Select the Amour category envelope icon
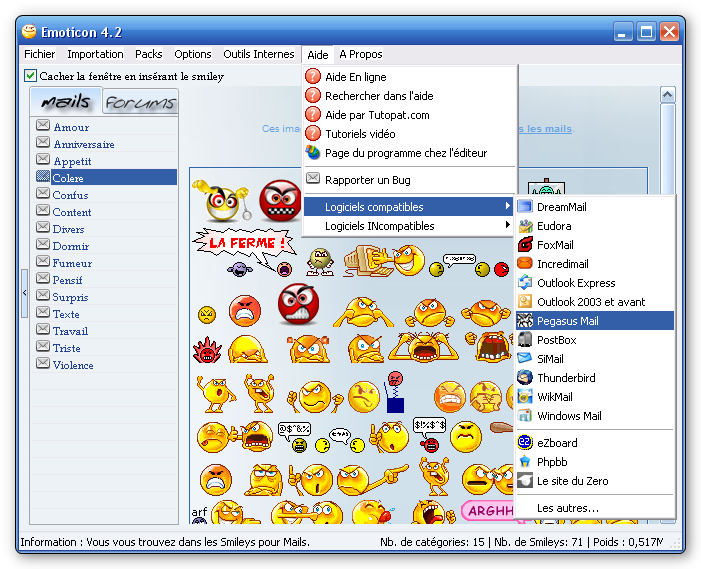Screen dimensions: 701x569 point(43,125)
